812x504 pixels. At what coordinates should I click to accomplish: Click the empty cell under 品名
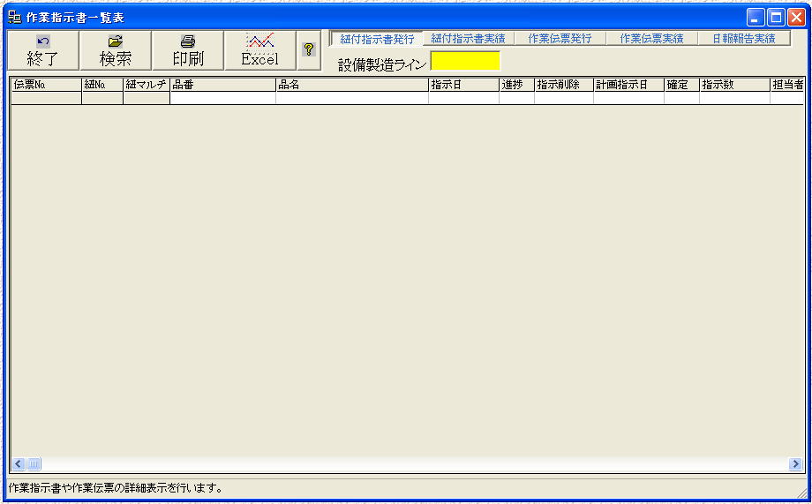352,99
